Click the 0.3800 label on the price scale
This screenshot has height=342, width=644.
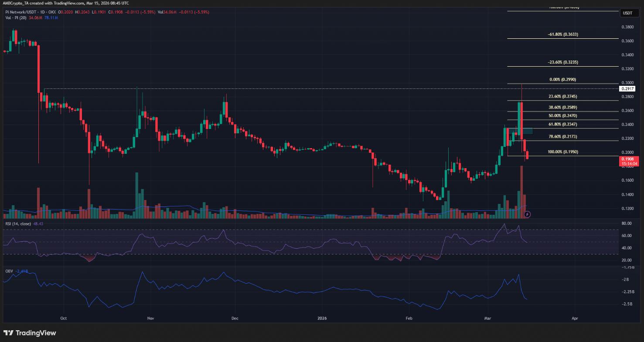click(x=627, y=27)
